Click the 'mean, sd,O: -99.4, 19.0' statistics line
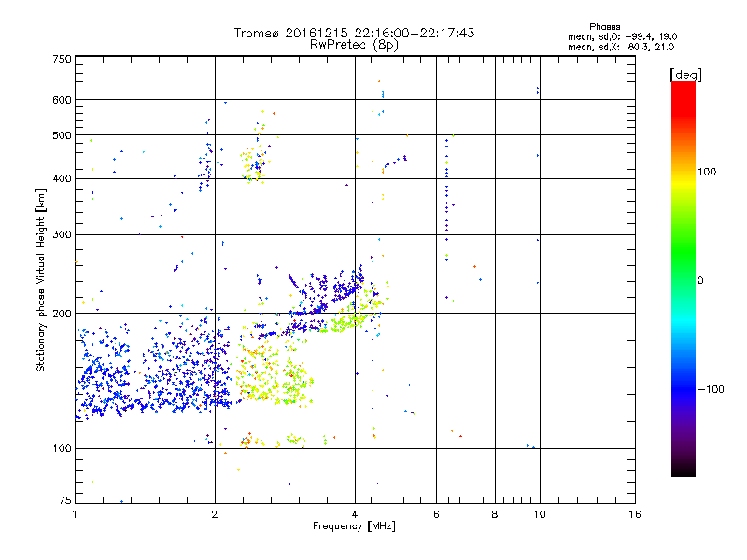This screenshot has width=747, height=560. tap(622, 36)
